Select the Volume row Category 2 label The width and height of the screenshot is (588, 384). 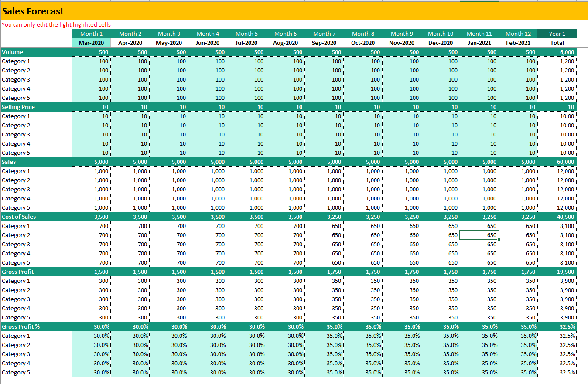point(36,70)
